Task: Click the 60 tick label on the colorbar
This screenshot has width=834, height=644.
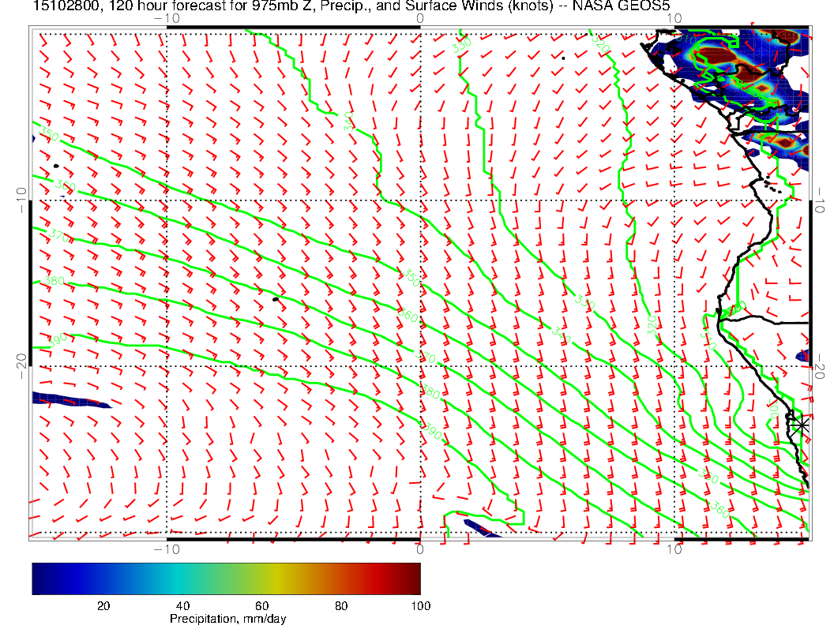Action: (x=261, y=605)
